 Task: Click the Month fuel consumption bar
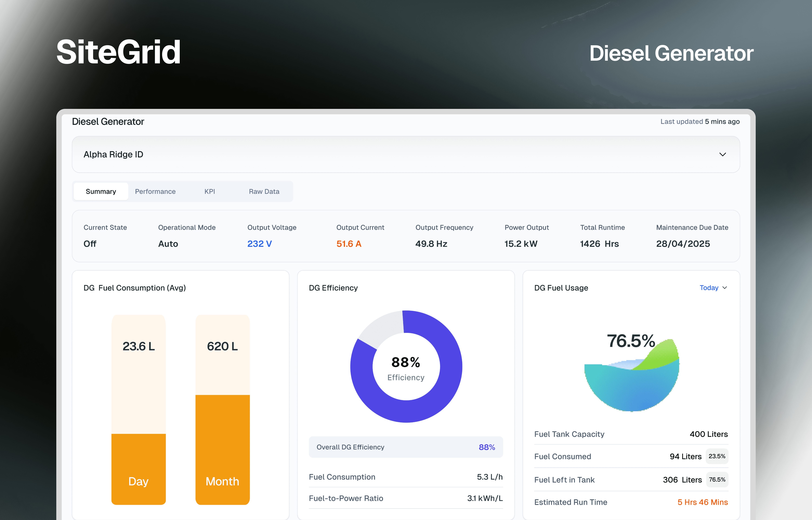tap(223, 410)
